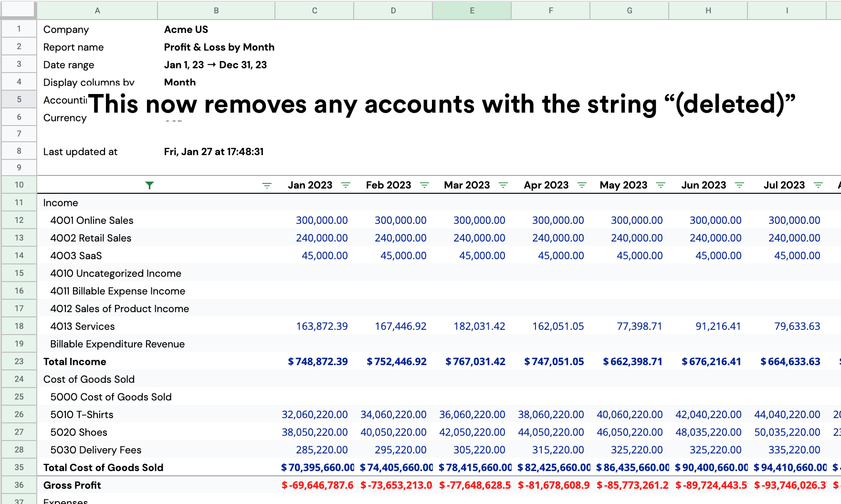Open the filter icon next to Mar 2023

tap(503, 185)
